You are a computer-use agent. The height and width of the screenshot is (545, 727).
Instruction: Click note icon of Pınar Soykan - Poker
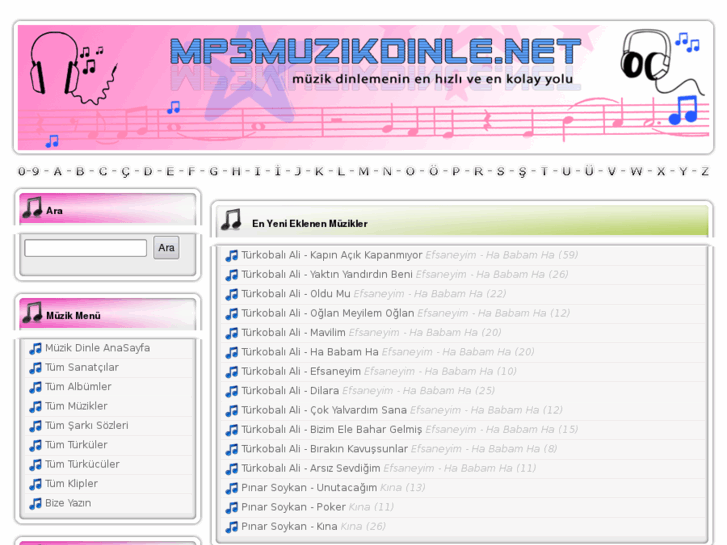coord(231,507)
